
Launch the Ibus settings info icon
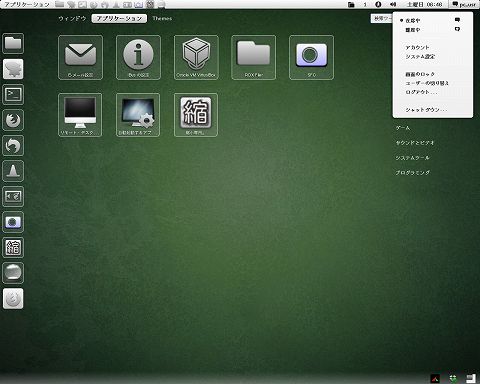click(x=138, y=57)
